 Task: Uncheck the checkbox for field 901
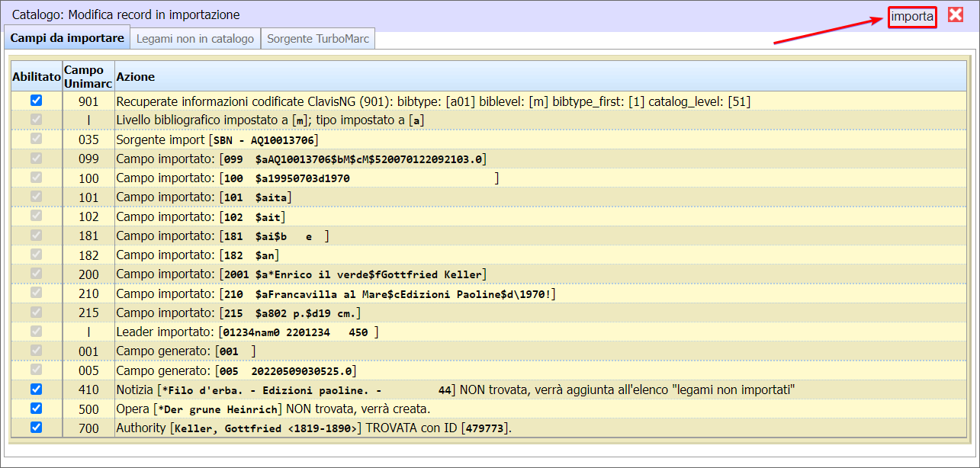pyautogui.click(x=36, y=101)
